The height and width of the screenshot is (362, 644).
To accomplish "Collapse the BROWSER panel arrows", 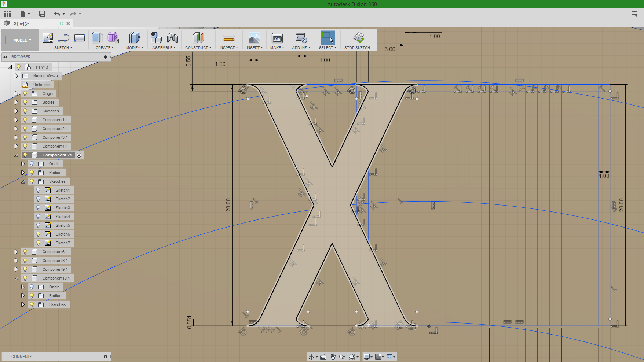I will pyautogui.click(x=6, y=57).
